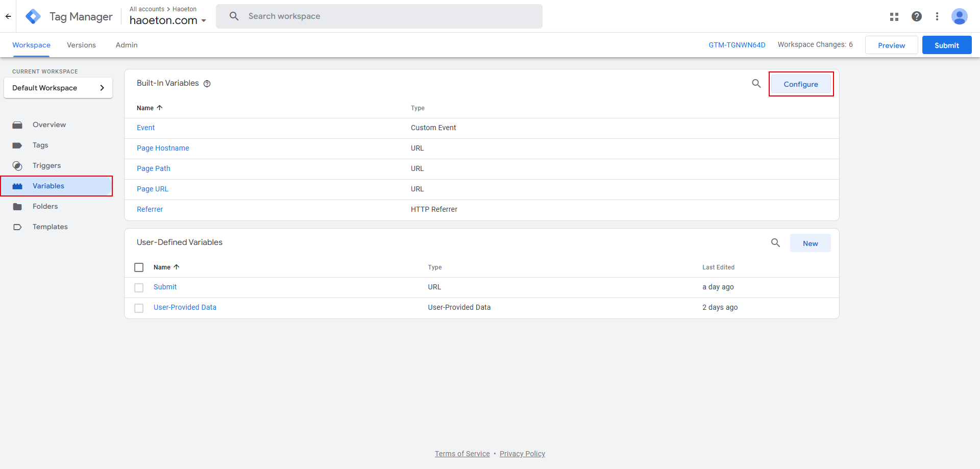Click the search icon in User-Defined Variables

[x=775, y=243]
